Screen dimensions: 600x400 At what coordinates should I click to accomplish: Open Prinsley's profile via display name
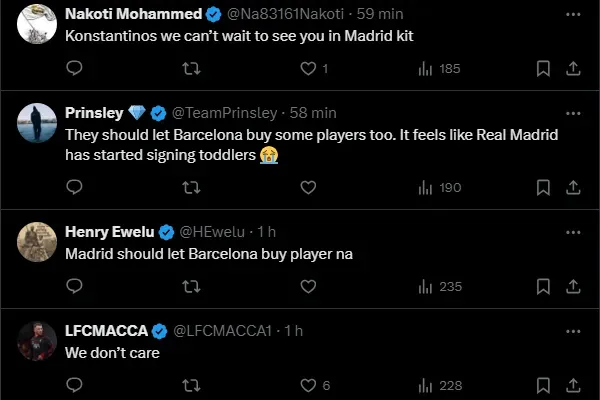pyautogui.click(x=94, y=112)
